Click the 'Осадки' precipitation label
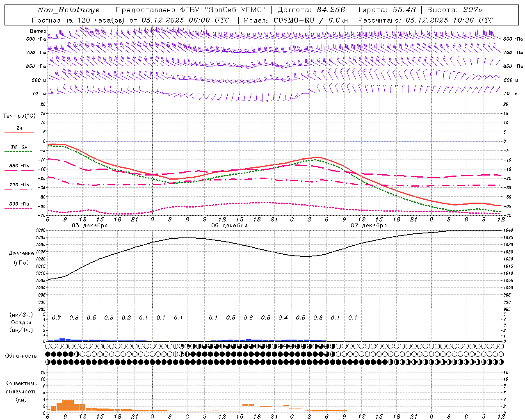This screenshot has width=525, height=420. pos(21,322)
